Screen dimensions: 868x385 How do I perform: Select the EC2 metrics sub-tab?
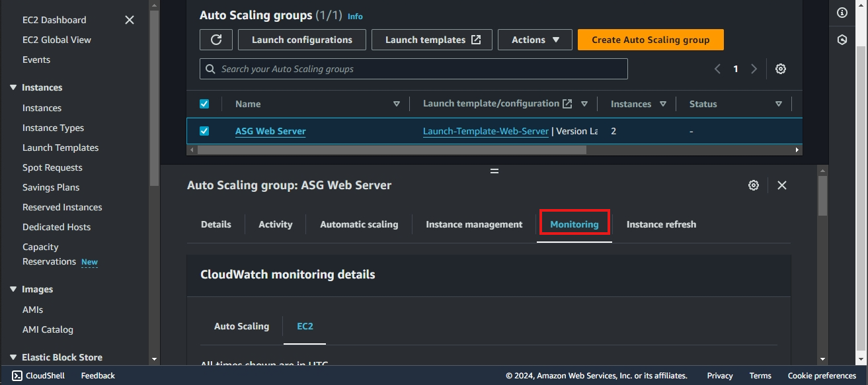pyautogui.click(x=305, y=326)
